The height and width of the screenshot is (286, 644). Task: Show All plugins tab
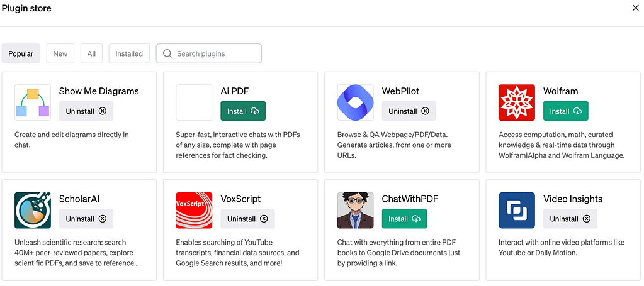pyautogui.click(x=91, y=54)
